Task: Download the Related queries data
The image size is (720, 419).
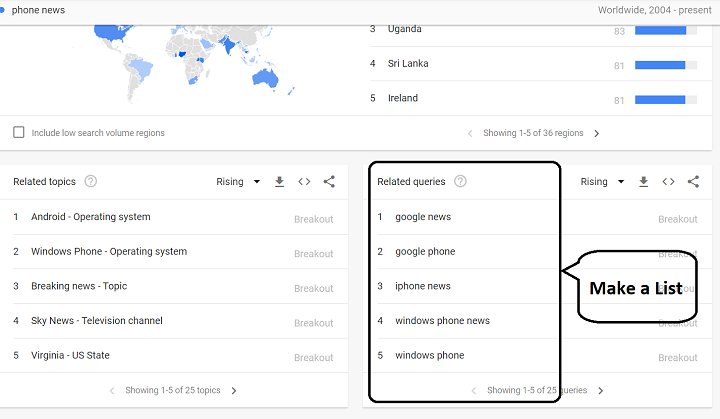Action: 644,182
